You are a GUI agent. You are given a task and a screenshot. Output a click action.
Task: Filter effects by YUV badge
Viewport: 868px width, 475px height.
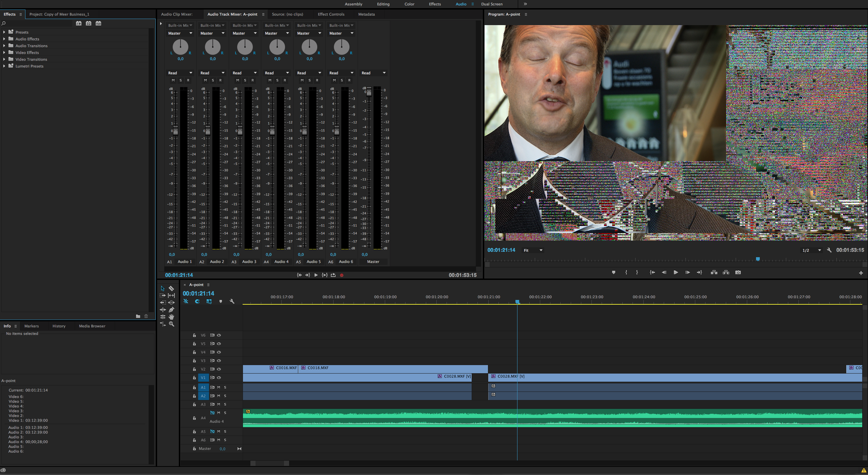[98, 23]
